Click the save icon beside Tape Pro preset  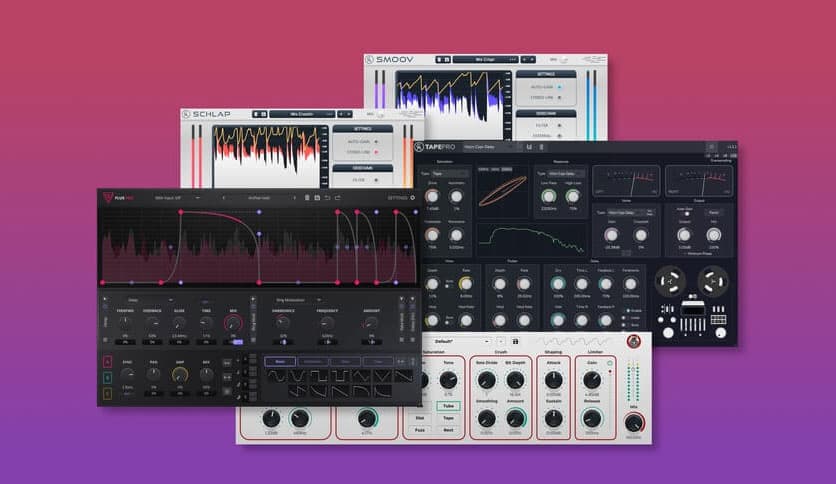tap(529, 147)
